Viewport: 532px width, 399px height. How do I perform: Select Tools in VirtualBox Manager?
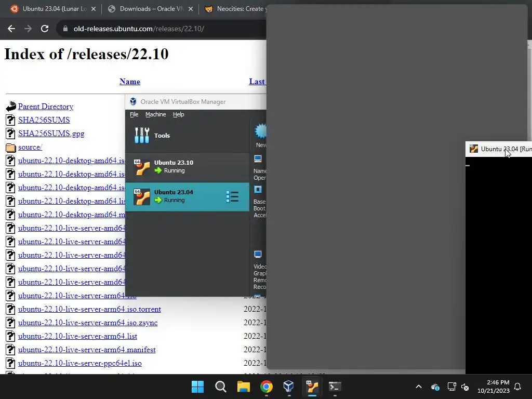point(187,136)
